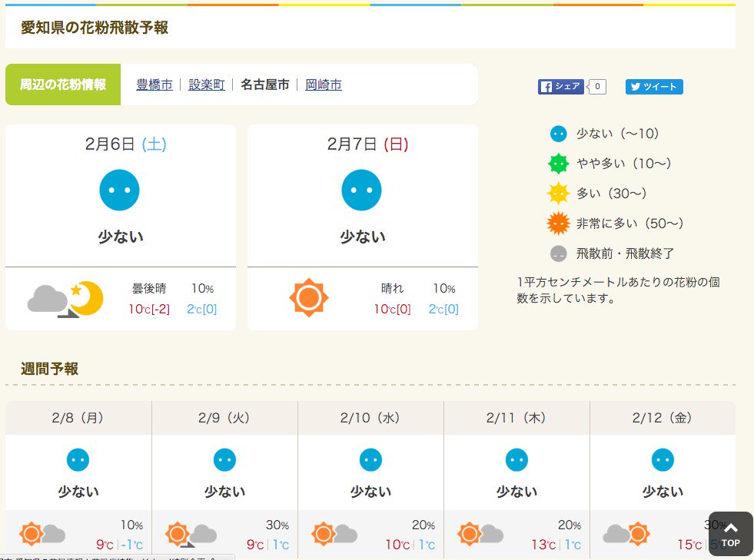Click the Twitter ツイート button
The height and width of the screenshot is (560, 754).
pos(654,87)
